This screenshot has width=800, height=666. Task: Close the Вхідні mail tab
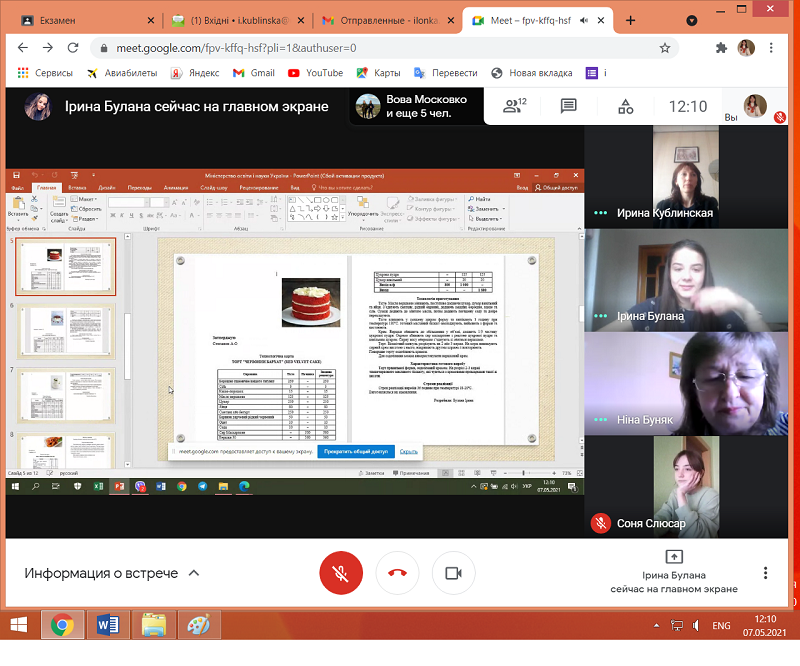[301, 20]
